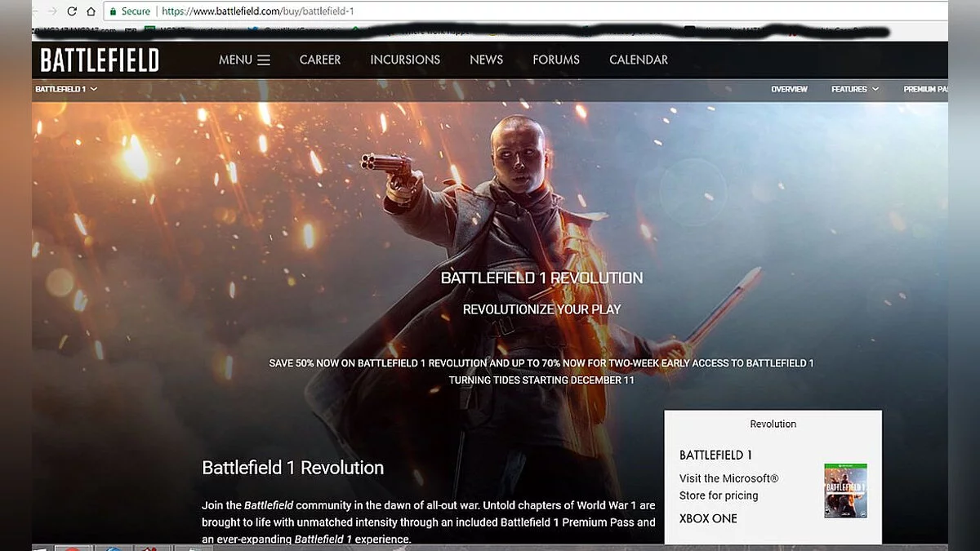Screen dimensions: 980x551
Task: Click Battlefield 1 Xbox One box art
Action: point(845,491)
